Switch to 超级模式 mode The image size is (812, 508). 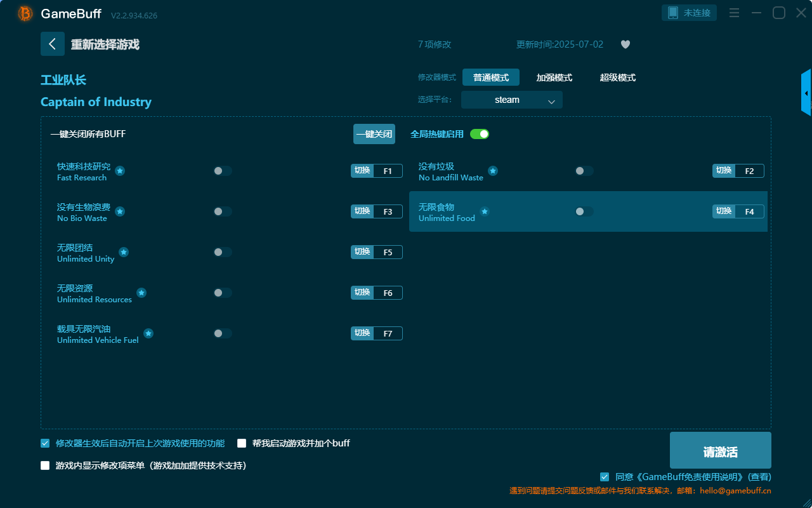click(x=617, y=77)
